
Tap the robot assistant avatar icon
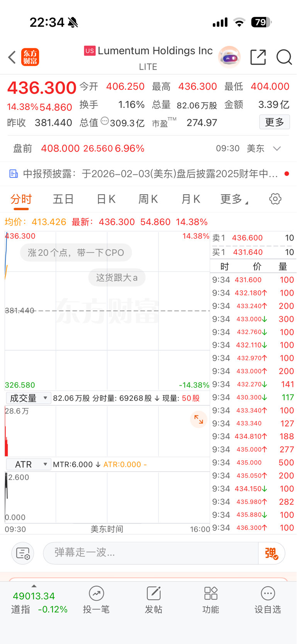point(229,57)
